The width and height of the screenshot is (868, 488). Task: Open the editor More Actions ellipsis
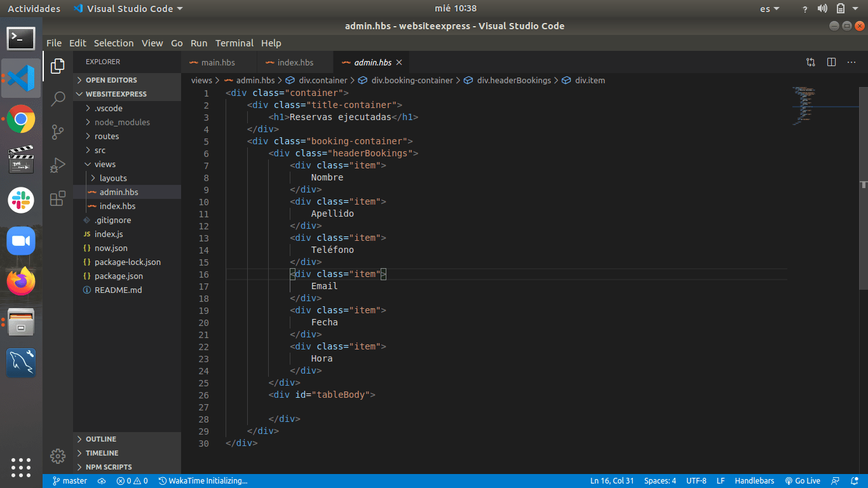coord(851,62)
